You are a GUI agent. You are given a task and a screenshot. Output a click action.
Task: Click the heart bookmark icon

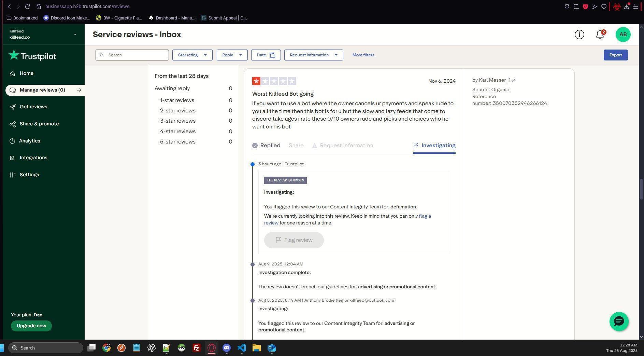pos(604,6)
